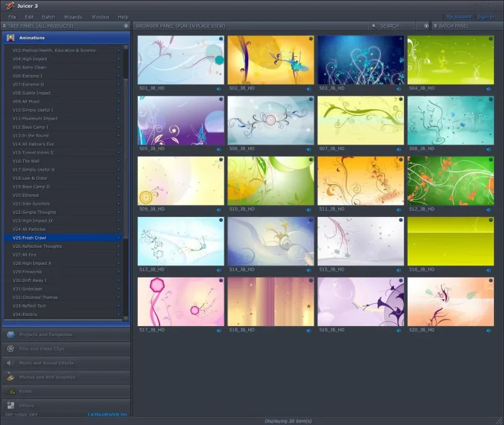Select the 516_JB_HD thumbnail
504x425 pixels.
450,242
